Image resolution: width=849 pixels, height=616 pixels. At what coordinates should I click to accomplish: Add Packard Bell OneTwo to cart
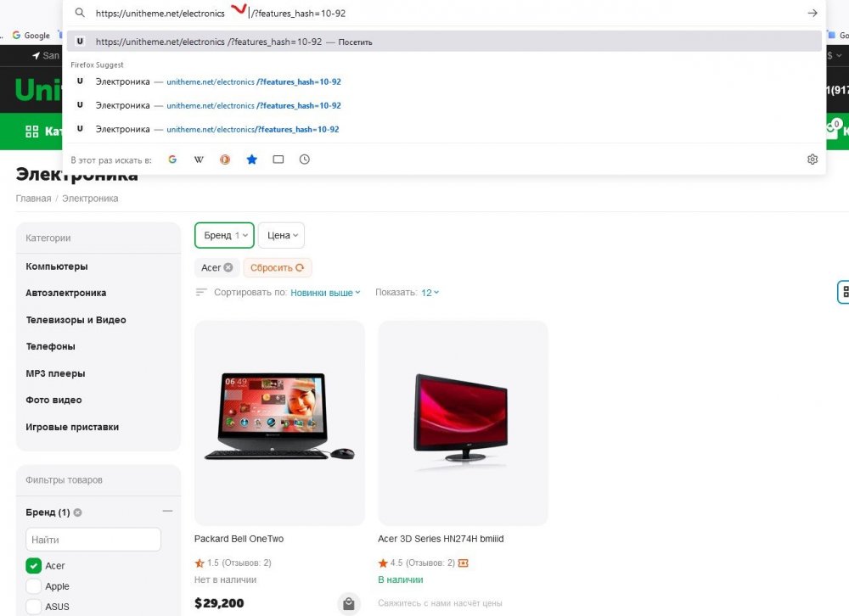(x=348, y=604)
